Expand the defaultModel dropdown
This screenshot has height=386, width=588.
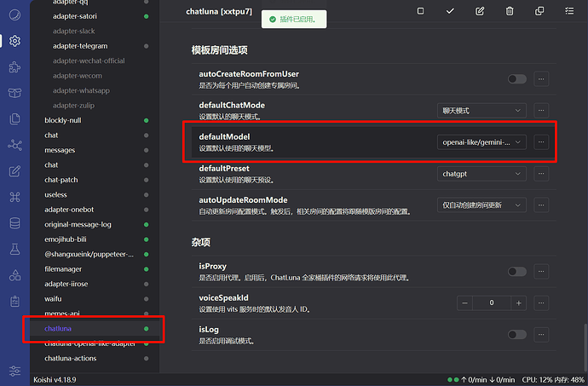481,141
